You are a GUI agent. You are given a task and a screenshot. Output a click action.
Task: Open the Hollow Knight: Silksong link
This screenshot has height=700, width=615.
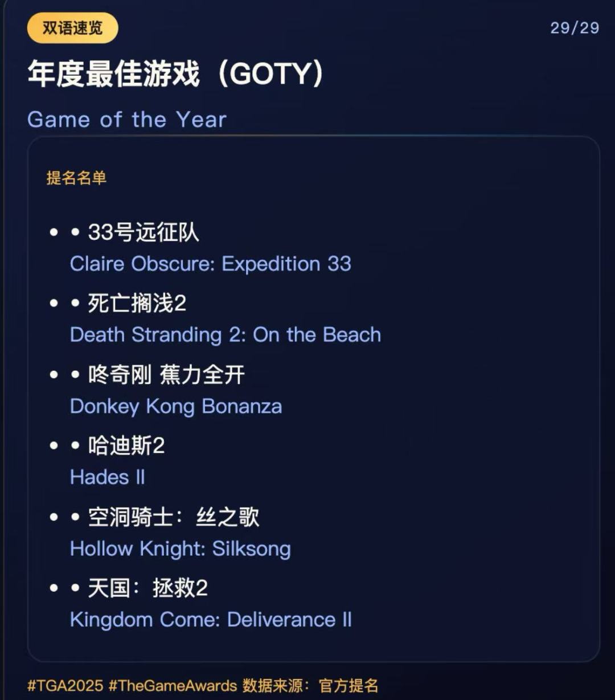tap(181, 548)
